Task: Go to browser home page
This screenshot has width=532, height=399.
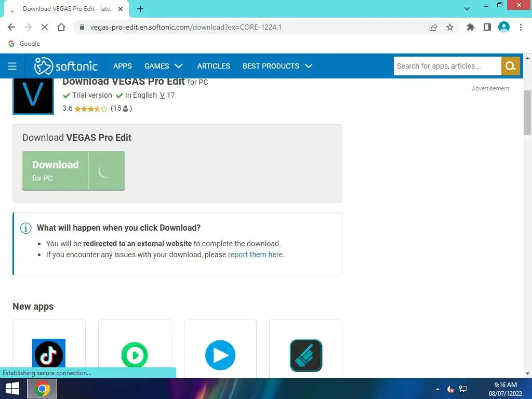Action: click(x=61, y=27)
